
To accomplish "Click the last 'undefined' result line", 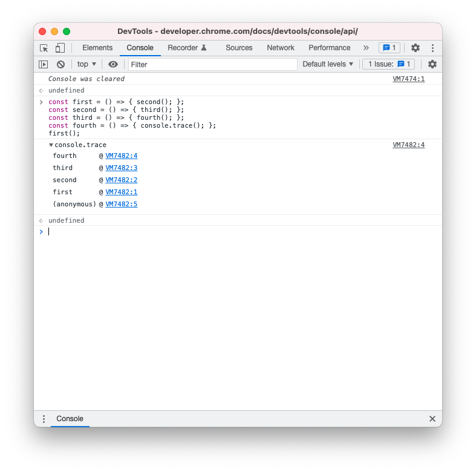I will (66, 220).
